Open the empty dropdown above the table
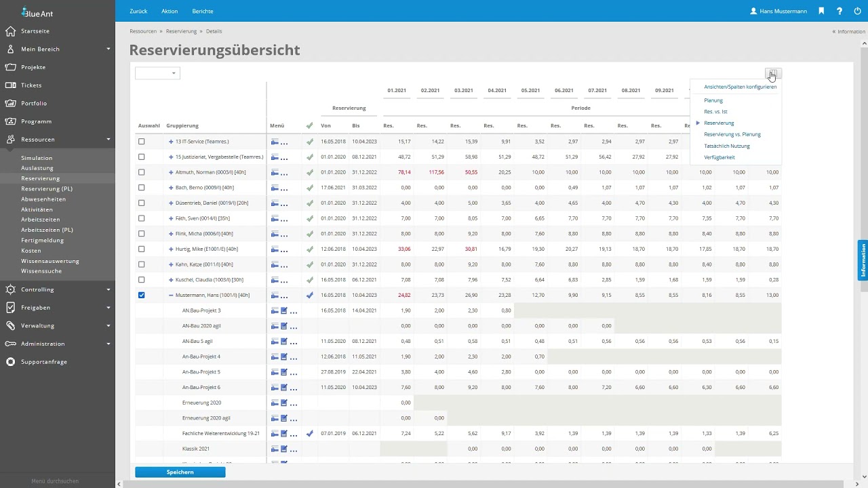The height and width of the screenshot is (488, 868). pyautogui.click(x=157, y=73)
